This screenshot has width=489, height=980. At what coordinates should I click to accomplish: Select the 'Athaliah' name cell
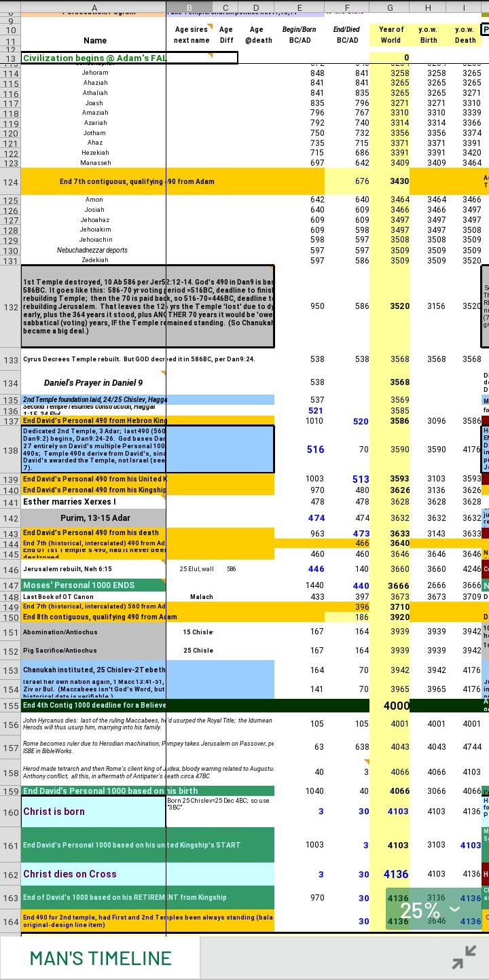pos(94,92)
